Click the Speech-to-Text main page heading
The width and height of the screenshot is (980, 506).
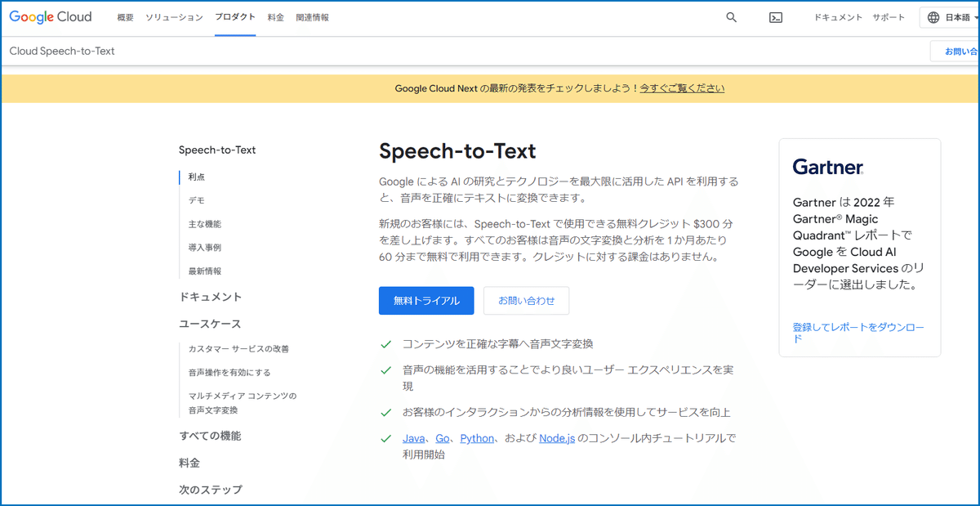[457, 151]
